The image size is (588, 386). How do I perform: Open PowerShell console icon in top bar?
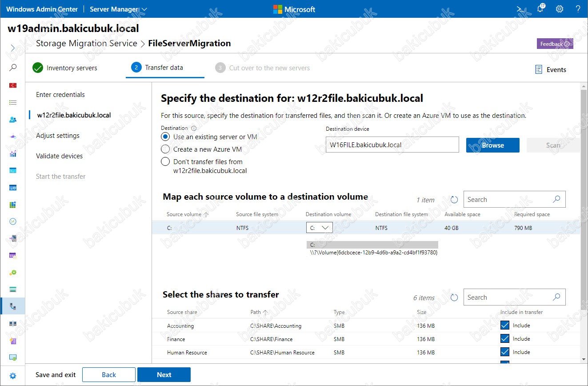520,9
